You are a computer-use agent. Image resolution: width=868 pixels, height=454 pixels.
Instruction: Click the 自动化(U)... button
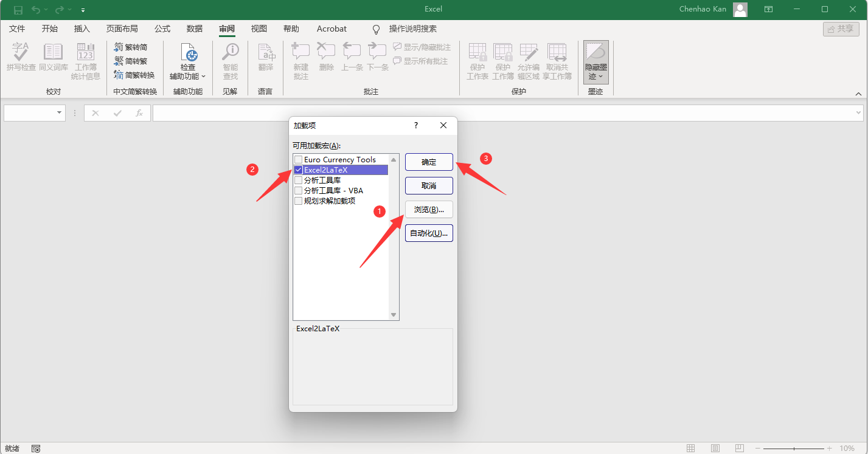(x=429, y=233)
